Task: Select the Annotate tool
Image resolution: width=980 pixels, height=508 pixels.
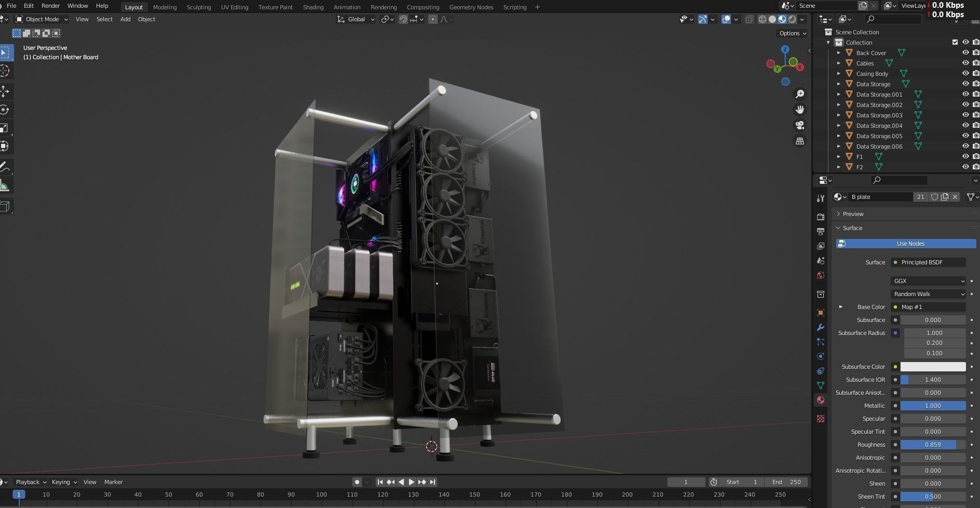Action: pos(4,167)
